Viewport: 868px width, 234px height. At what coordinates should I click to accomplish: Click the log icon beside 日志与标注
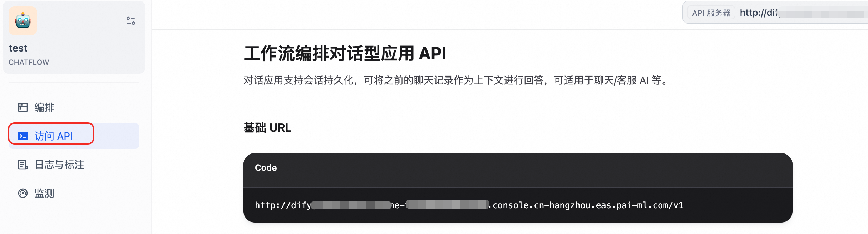click(x=23, y=165)
